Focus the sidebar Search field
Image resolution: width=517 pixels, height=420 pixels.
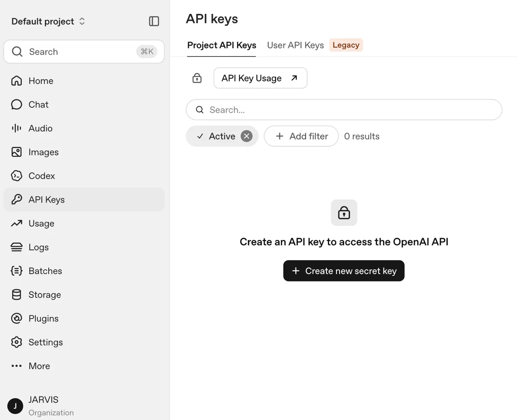tap(84, 52)
